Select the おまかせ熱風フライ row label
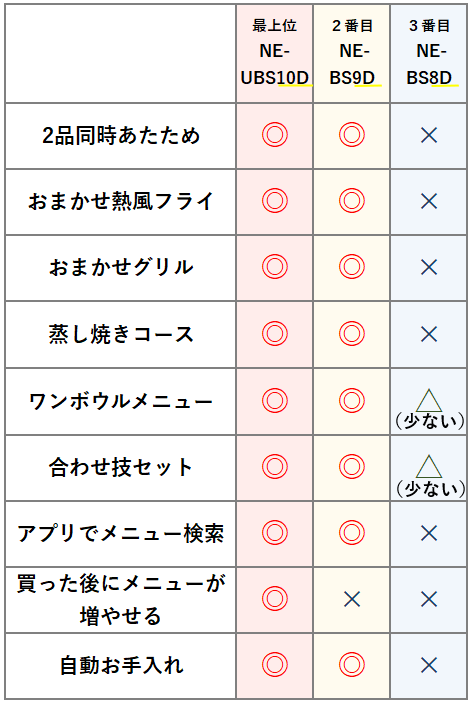 [121, 201]
